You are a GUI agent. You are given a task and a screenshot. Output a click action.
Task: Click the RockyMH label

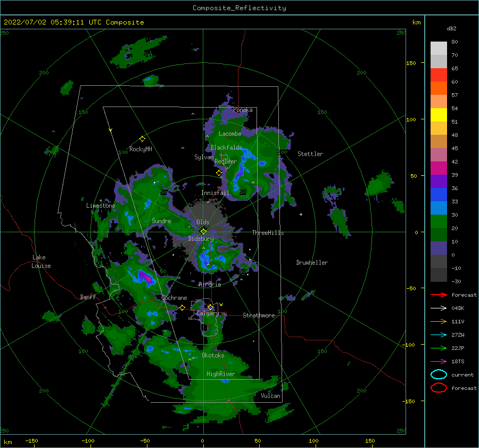pos(141,149)
